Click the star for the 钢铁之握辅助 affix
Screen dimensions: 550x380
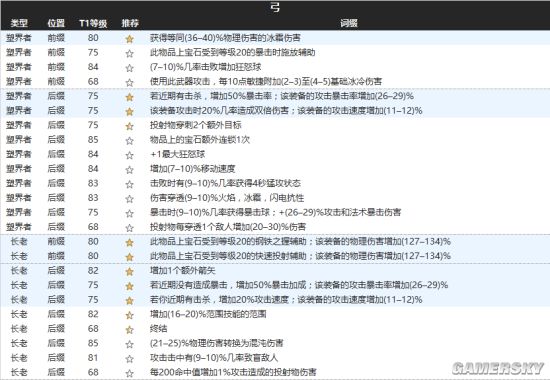(x=129, y=242)
